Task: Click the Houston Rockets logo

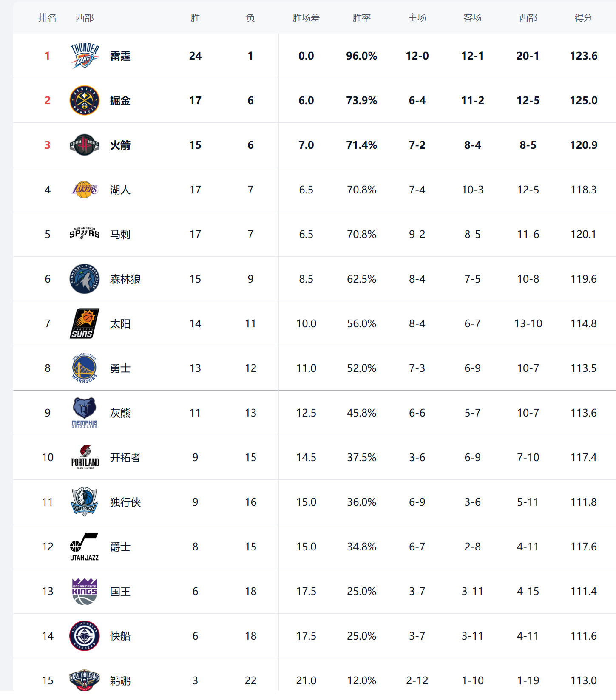Action: coord(84,145)
